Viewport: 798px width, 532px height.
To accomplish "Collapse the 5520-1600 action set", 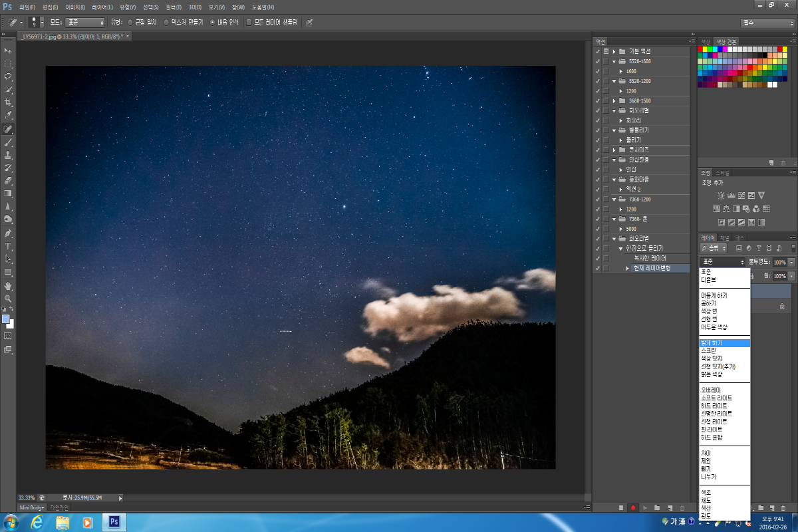I will pos(614,61).
